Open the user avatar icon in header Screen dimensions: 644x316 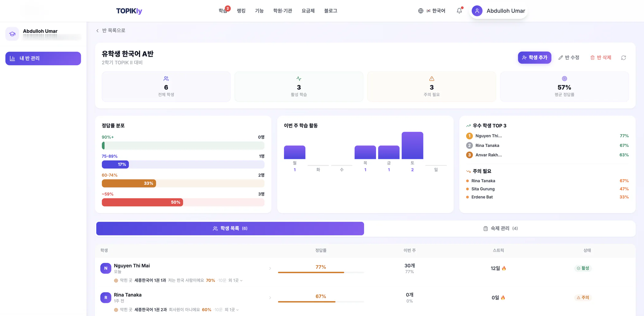477,11
